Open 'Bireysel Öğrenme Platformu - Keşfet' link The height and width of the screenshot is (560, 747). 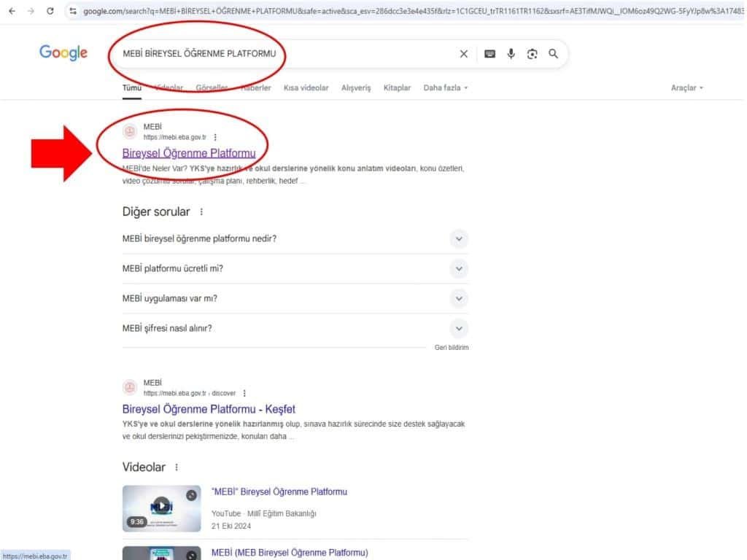pos(209,409)
